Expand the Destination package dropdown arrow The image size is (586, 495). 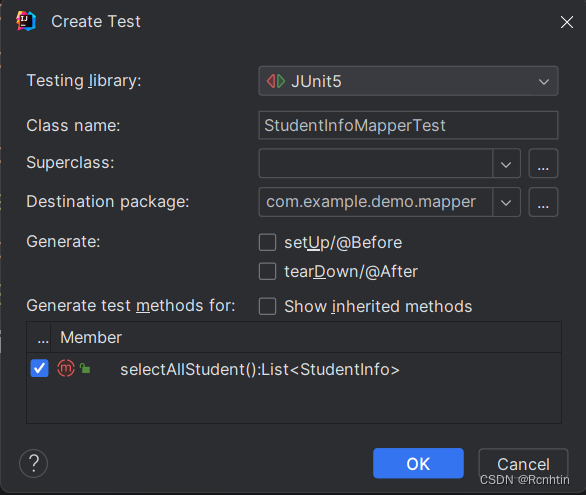(506, 202)
